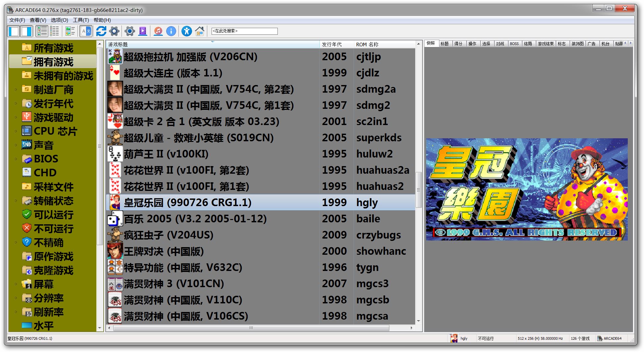Open the 选项(O) menu
This screenshot has width=644, height=352.
(59, 20)
